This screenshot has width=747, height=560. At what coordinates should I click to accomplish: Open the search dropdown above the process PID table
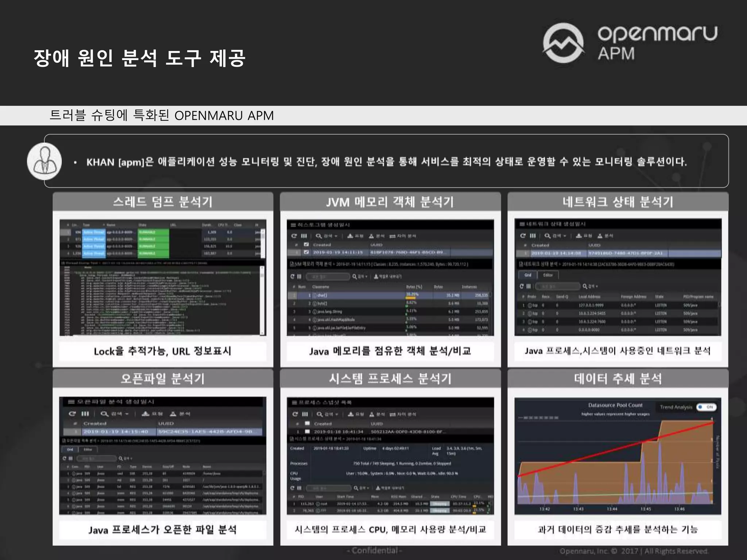[x=361, y=488]
